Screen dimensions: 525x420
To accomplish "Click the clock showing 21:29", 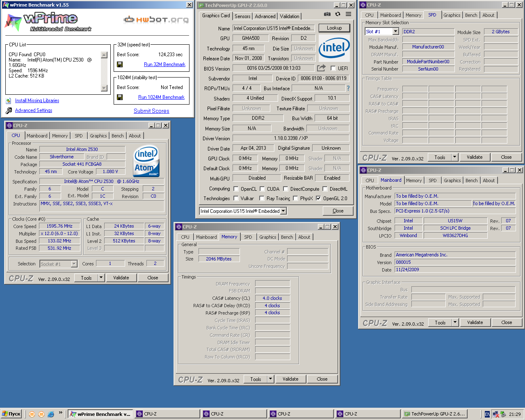I will (515, 414).
